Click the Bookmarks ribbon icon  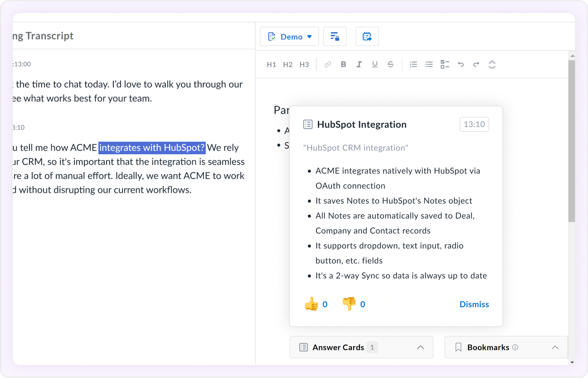coord(458,348)
